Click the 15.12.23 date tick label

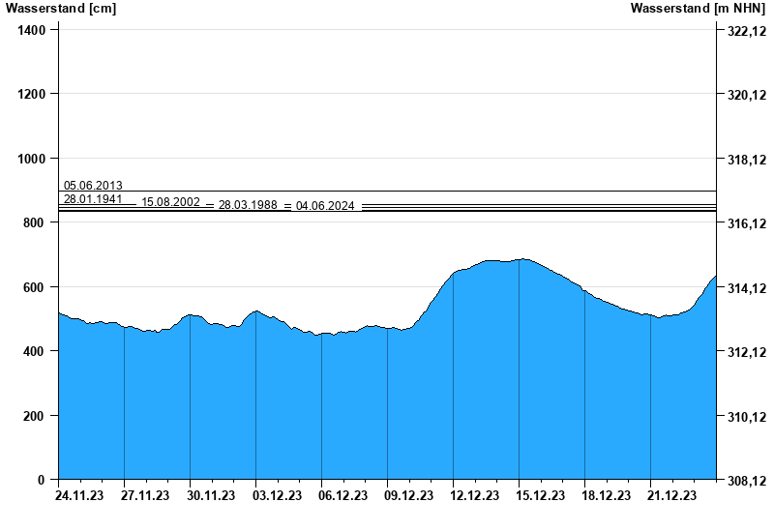(540, 496)
